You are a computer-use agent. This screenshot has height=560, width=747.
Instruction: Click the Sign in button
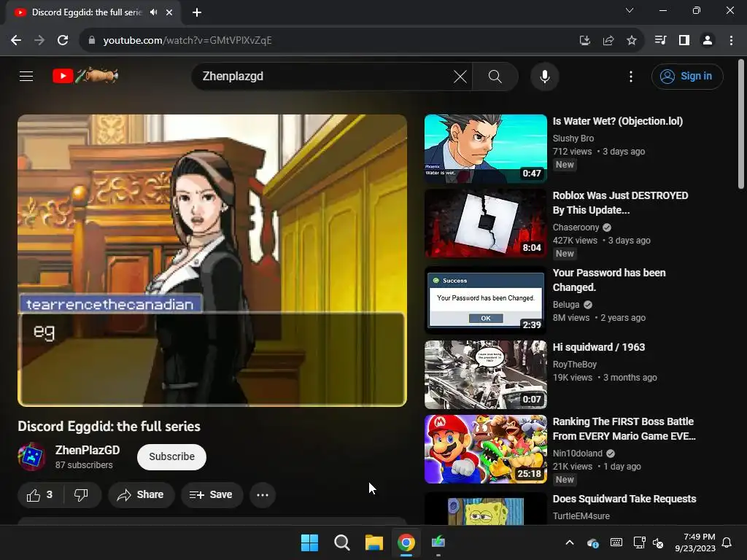(687, 76)
